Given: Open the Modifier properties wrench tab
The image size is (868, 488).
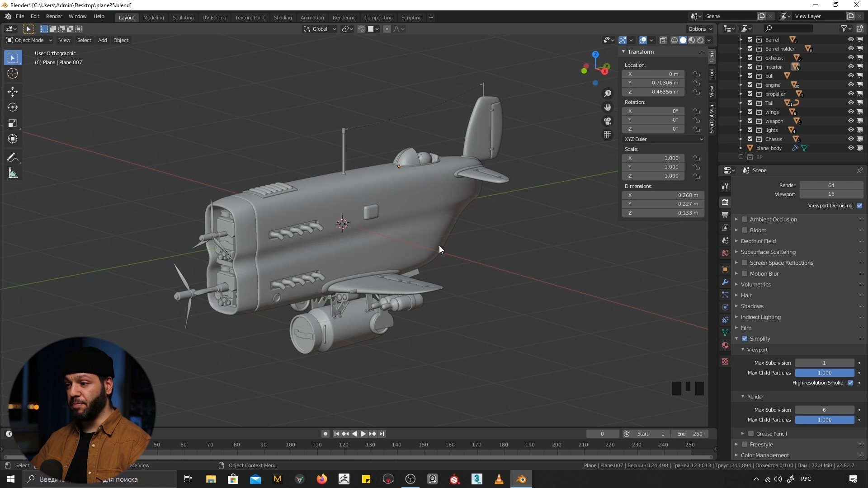Looking at the screenshot, I should tap(725, 282).
